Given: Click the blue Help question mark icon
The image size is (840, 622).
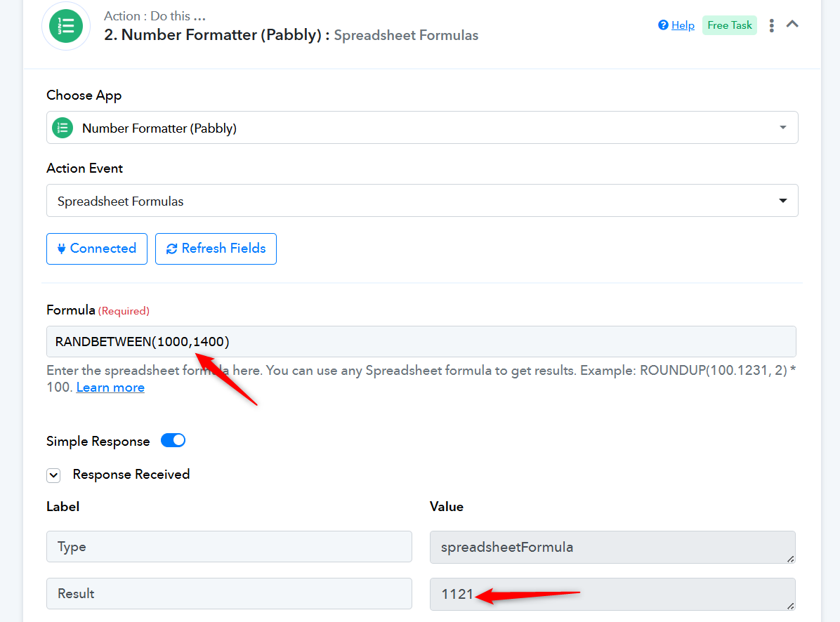Looking at the screenshot, I should click(x=663, y=25).
